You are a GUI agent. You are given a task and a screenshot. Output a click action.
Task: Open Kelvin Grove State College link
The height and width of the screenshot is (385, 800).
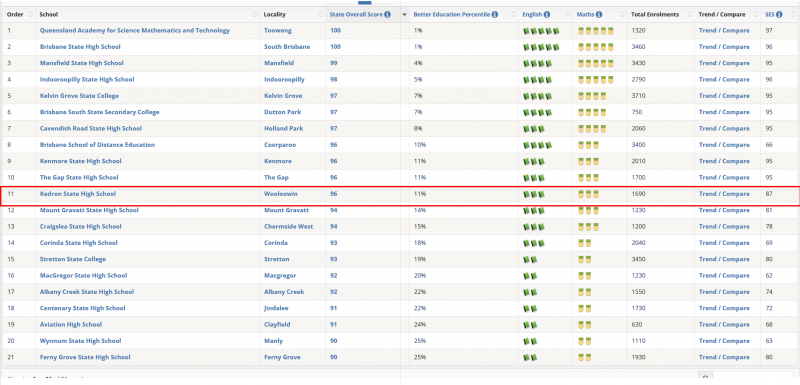pyautogui.click(x=79, y=96)
